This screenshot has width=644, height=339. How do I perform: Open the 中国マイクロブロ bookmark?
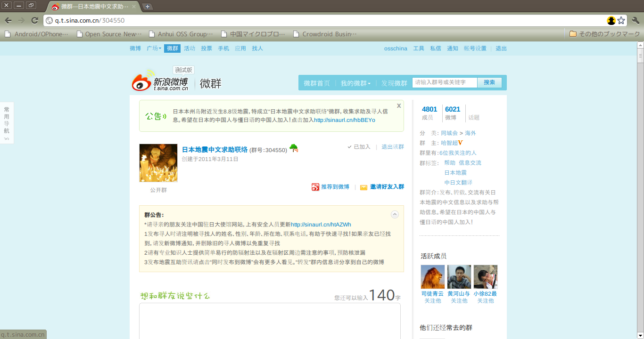pos(253,34)
